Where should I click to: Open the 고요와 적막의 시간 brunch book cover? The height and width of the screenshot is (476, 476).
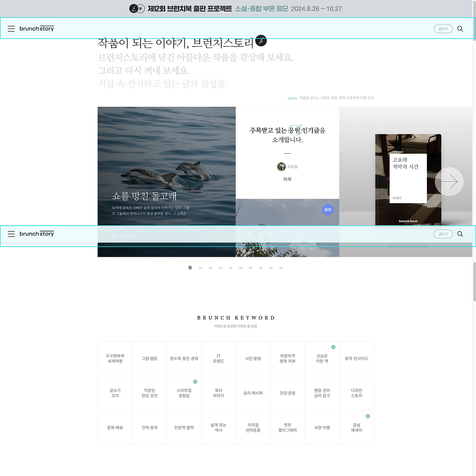click(408, 180)
